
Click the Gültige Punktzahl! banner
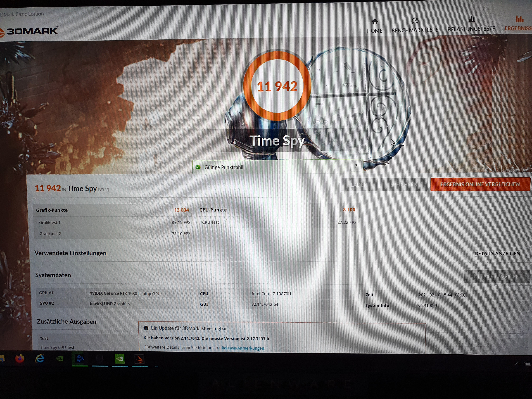point(278,166)
